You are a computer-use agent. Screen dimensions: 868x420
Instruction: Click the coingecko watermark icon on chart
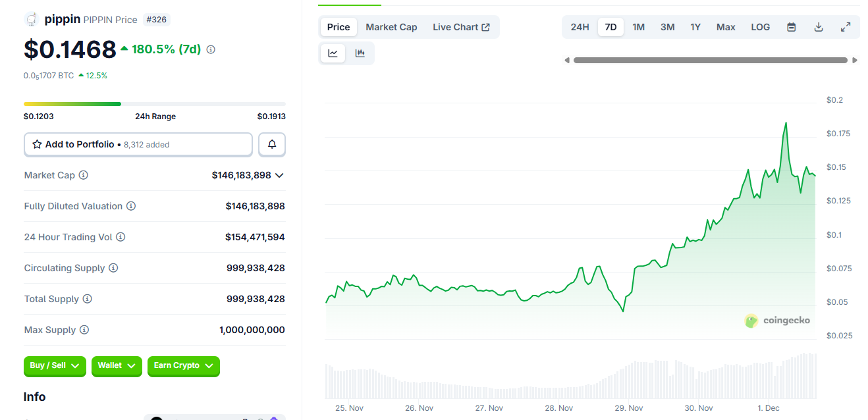(751, 321)
